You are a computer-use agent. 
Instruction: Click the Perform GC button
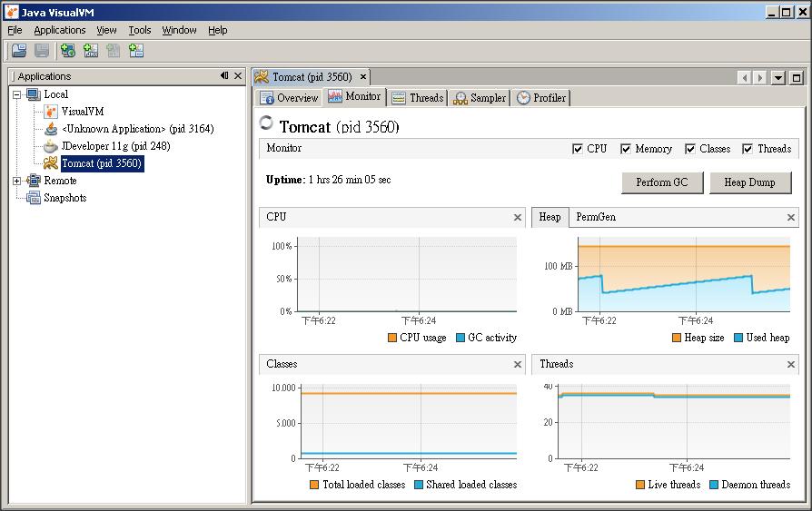tap(662, 182)
